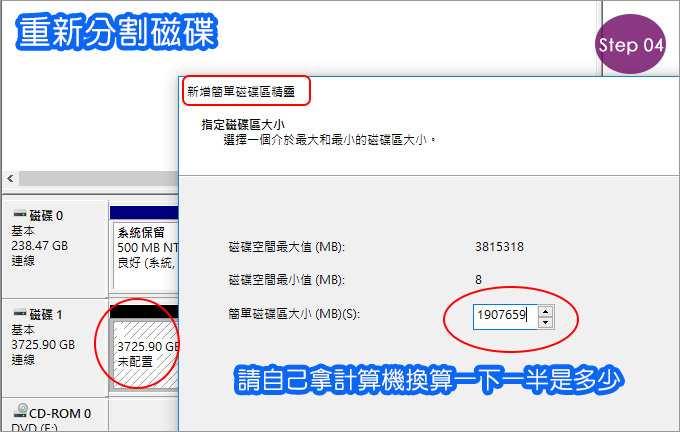Click the horizontal scrollbar track

[x=98, y=178]
